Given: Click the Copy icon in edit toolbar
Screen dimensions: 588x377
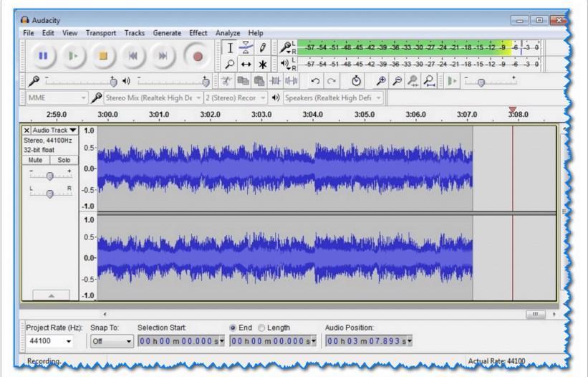Looking at the screenshot, I should [243, 81].
